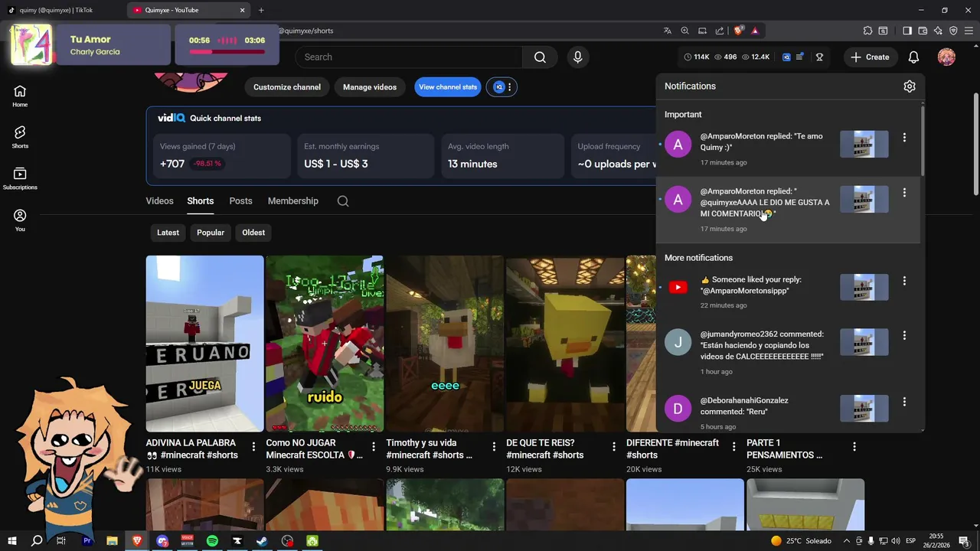This screenshot has height=551, width=980.
Task: Click View channel stats button
Action: click(448, 87)
